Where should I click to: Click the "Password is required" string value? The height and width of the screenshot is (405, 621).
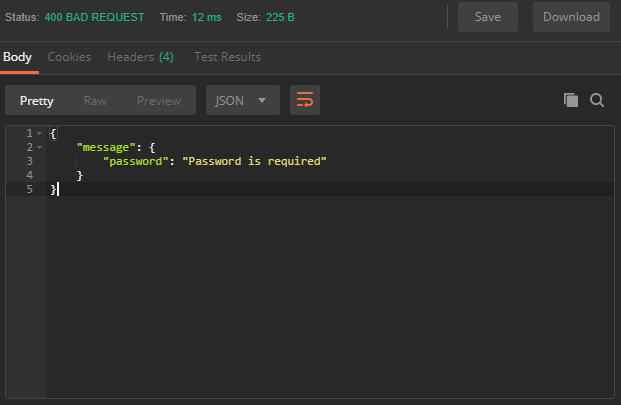tap(254, 161)
